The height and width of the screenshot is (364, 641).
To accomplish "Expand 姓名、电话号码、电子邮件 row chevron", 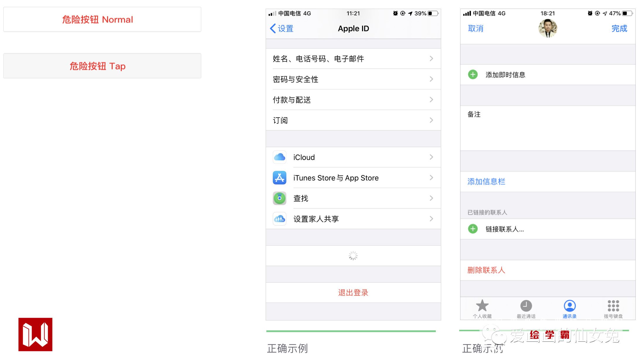I will point(431,59).
